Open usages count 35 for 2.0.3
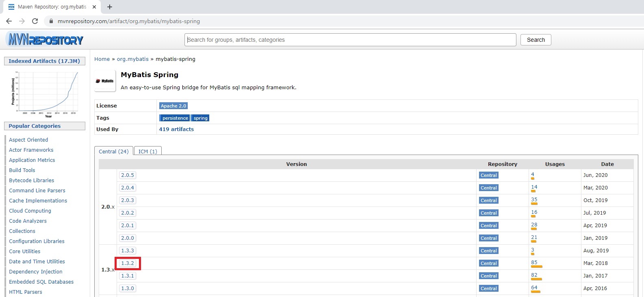This screenshot has height=297, width=644. pos(534,200)
